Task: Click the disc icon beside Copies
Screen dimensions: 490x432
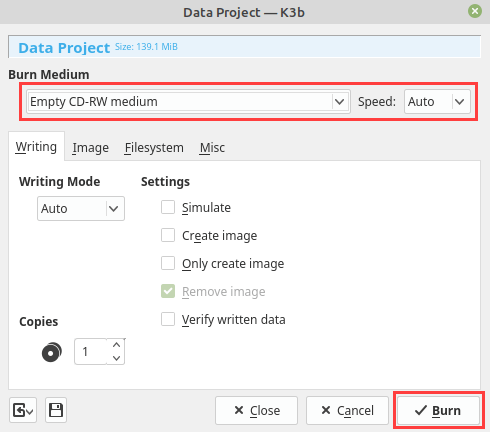Action: click(x=52, y=352)
